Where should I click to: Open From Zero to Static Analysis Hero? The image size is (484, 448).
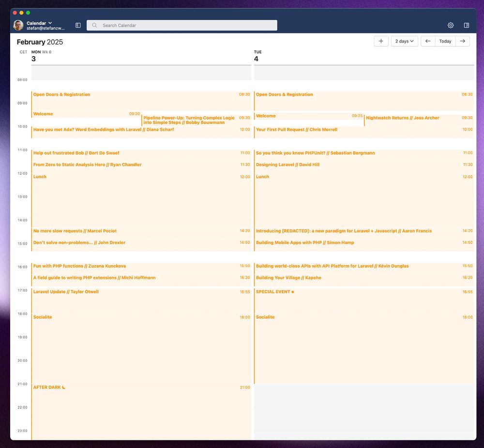point(141,167)
